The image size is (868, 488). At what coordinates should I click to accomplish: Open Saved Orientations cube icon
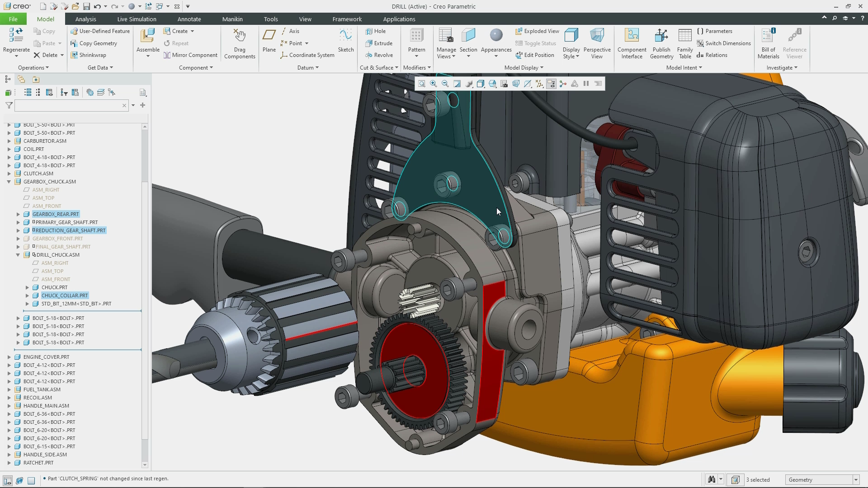pos(492,84)
